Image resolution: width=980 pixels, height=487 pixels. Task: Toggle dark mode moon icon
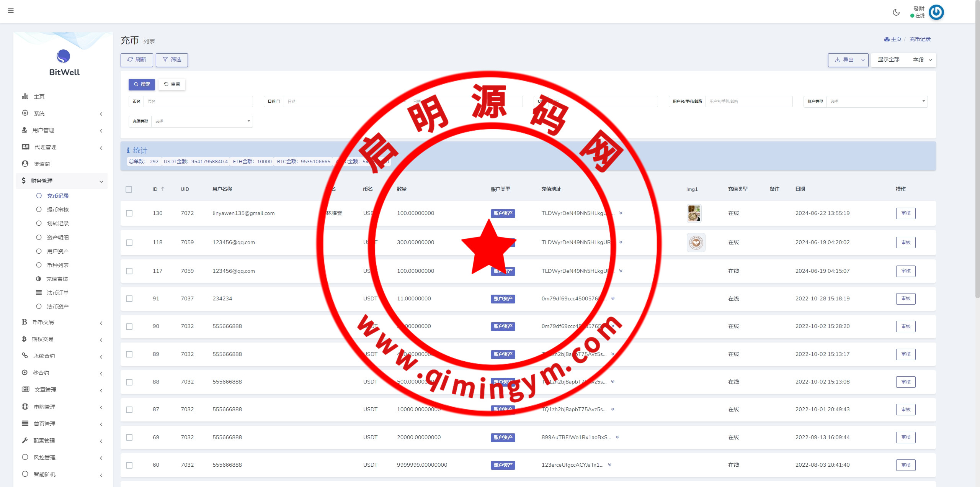896,12
